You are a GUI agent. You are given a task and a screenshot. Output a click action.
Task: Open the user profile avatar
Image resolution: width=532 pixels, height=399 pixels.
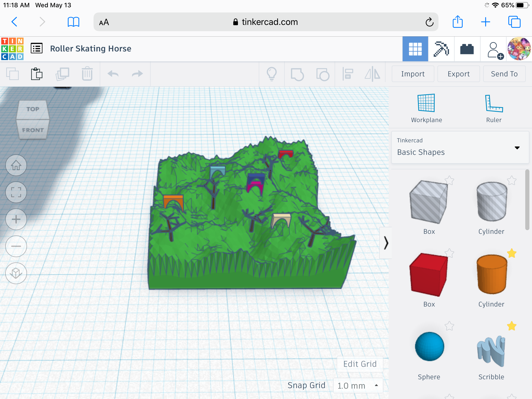coord(519,49)
